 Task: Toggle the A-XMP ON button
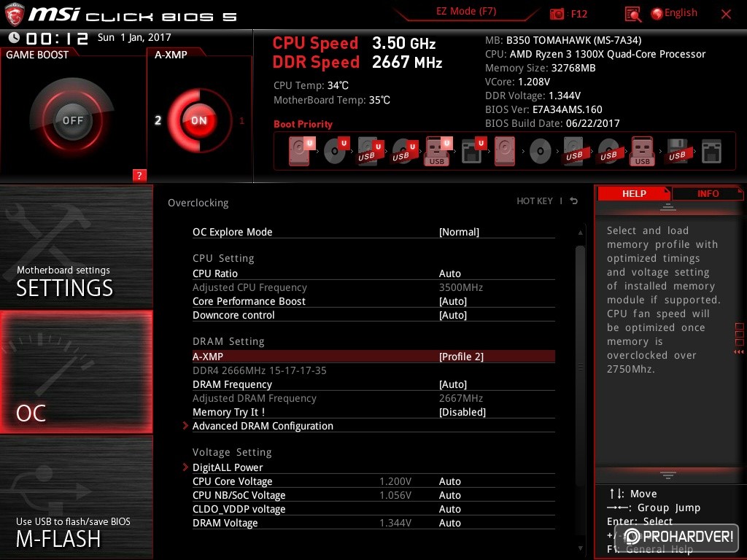pyautogui.click(x=198, y=120)
